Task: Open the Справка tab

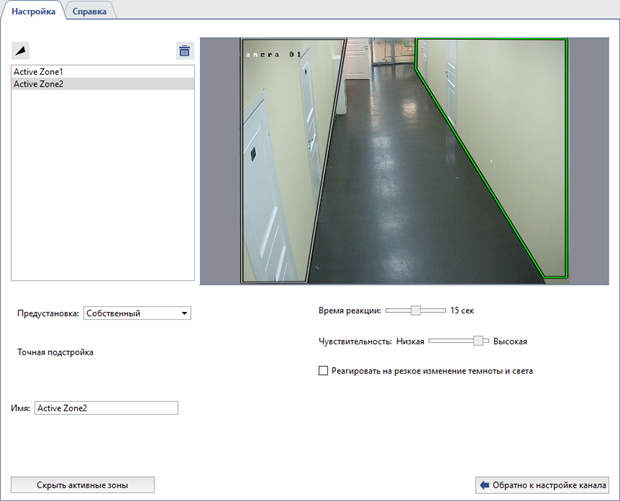Action: [92, 10]
